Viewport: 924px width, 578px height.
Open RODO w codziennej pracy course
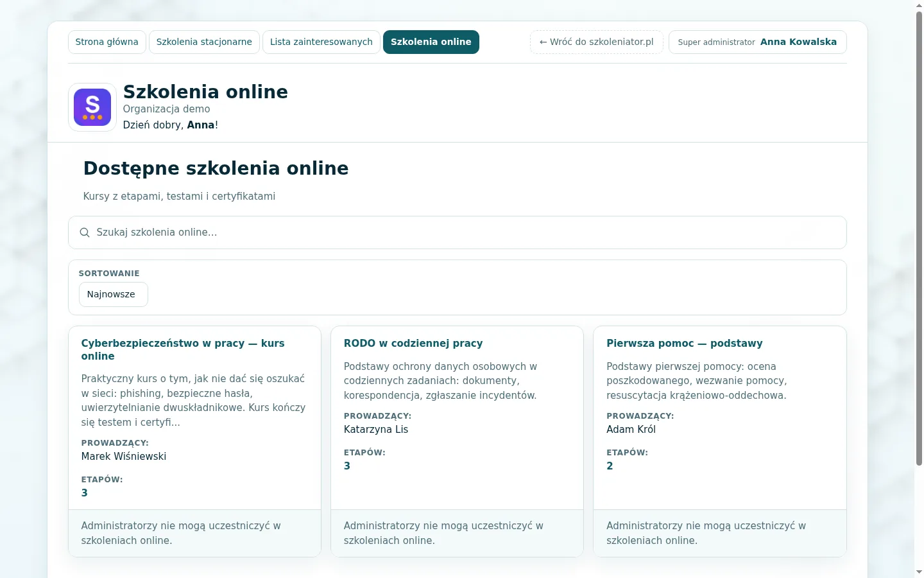pos(413,343)
